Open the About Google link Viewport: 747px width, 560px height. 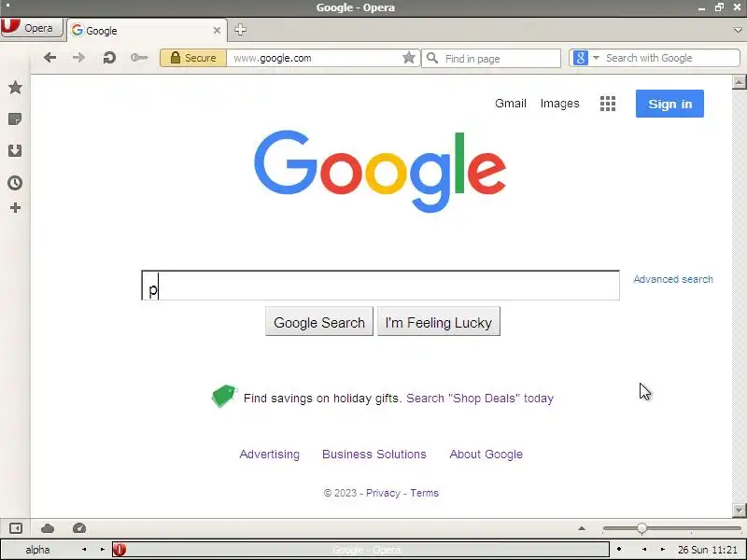pyautogui.click(x=486, y=455)
